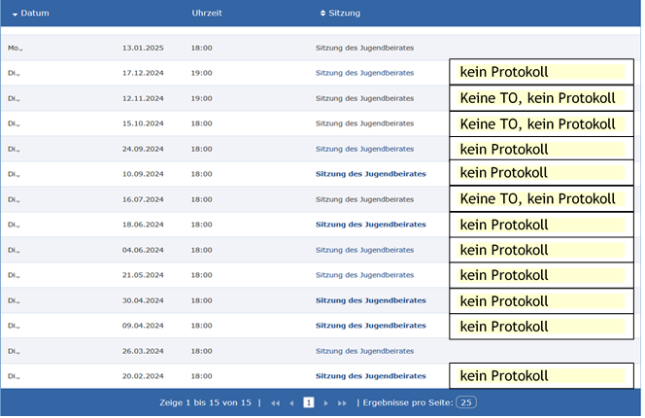Open the 18.06.2024 Sitzung des Jugendbeirates link

pos(370,224)
